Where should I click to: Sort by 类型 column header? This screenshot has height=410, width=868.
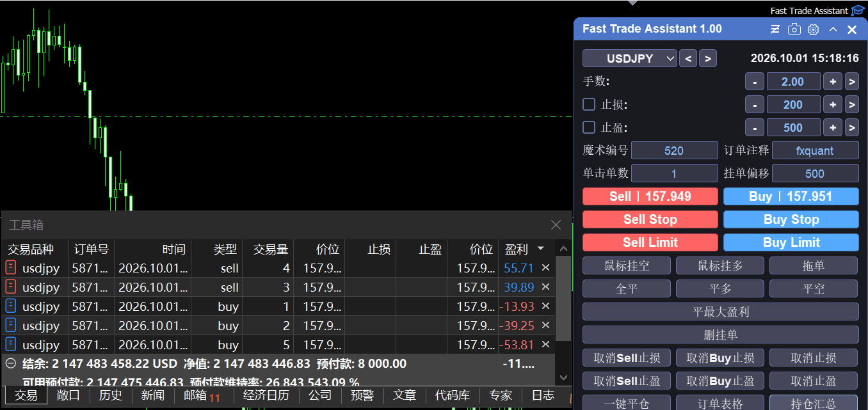pyautogui.click(x=217, y=249)
